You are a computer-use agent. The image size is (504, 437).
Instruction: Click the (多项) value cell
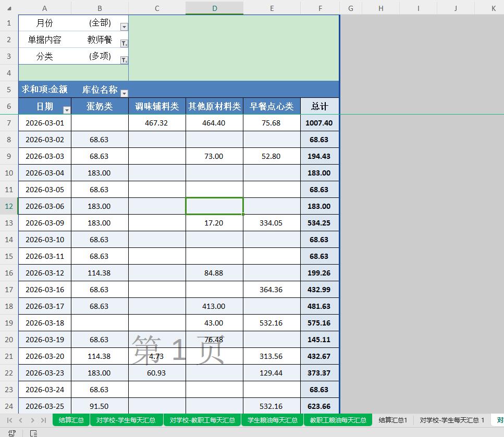click(x=100, y=56)
